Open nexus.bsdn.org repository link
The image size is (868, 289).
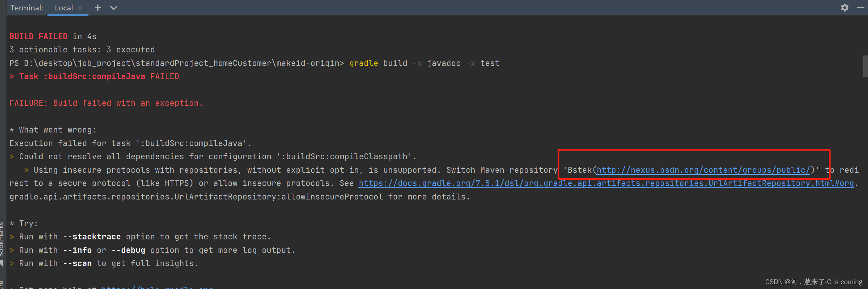pyautogui.click(x=703, y=170)
